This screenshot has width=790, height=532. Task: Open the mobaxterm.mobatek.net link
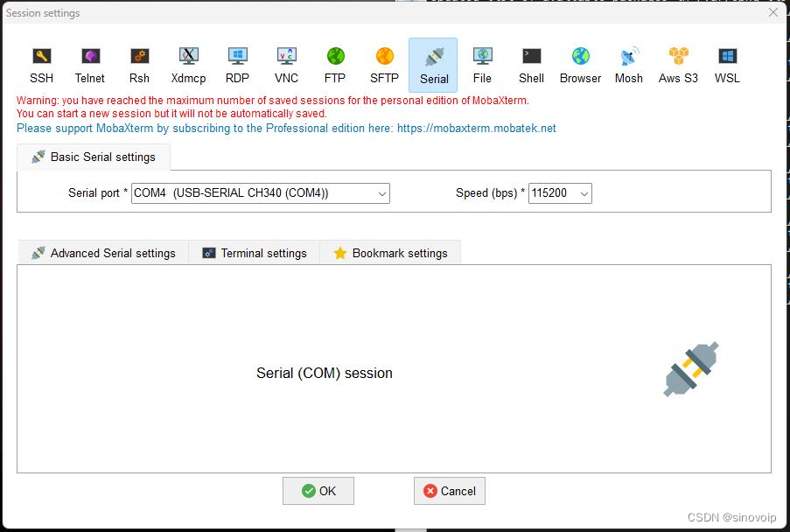[x=477, y=129]
